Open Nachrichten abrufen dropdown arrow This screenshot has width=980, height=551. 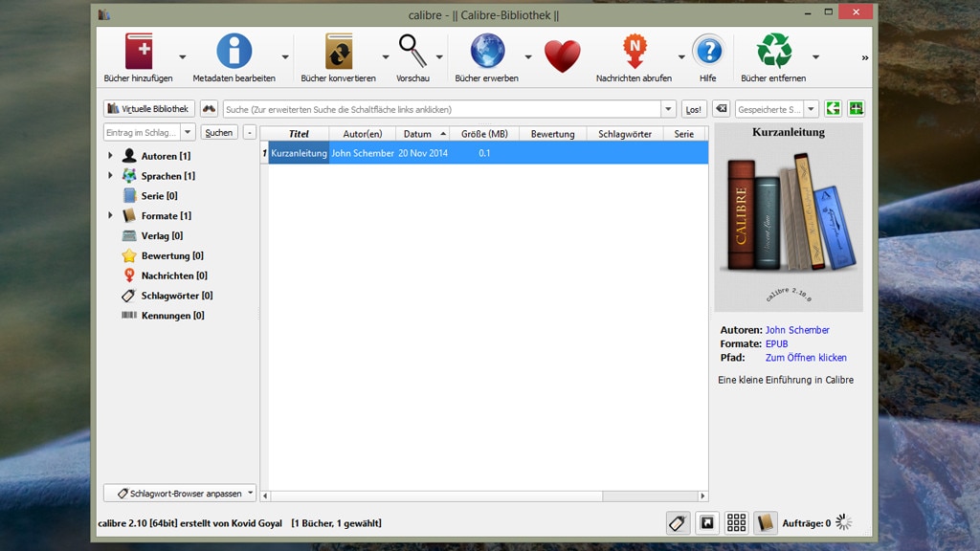click(681, 56)
